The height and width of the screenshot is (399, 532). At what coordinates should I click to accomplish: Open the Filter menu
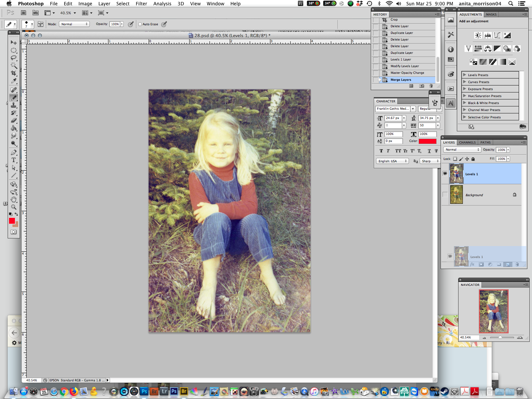tap(141, 4)
